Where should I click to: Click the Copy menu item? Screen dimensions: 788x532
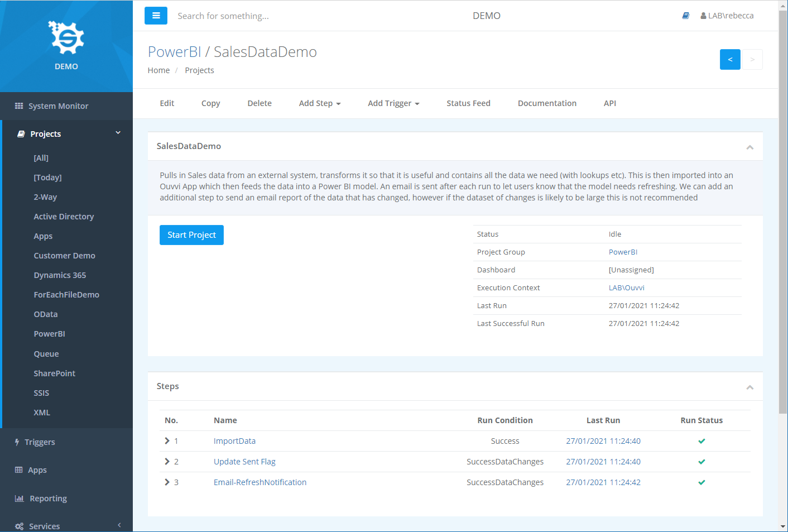210,103
